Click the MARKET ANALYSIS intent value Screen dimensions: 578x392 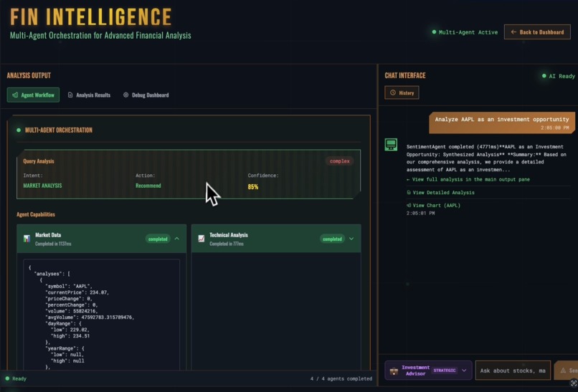tap(42, 186)
